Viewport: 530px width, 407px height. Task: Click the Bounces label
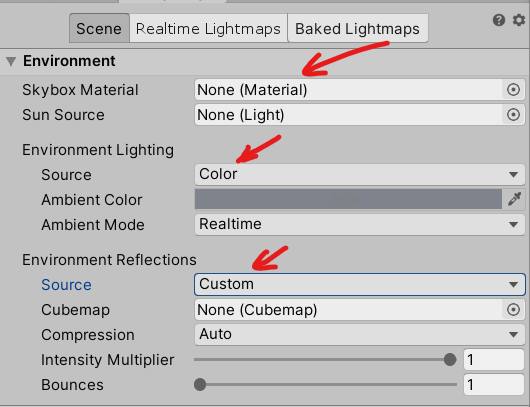(72, 385)
